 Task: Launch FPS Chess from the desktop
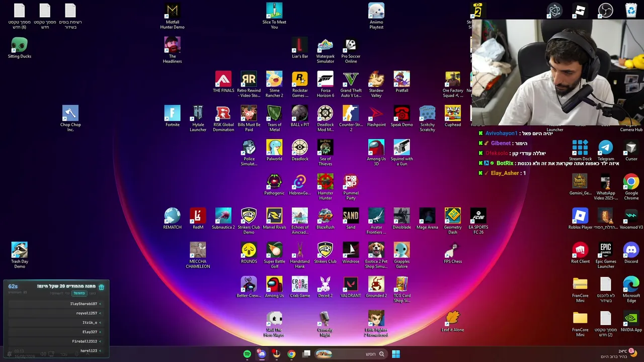pos(453,253)
